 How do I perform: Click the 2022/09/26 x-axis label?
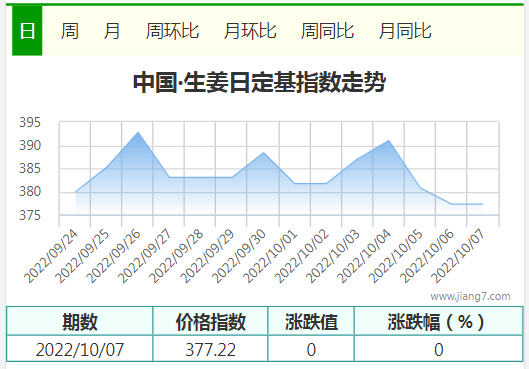[114, 256]
